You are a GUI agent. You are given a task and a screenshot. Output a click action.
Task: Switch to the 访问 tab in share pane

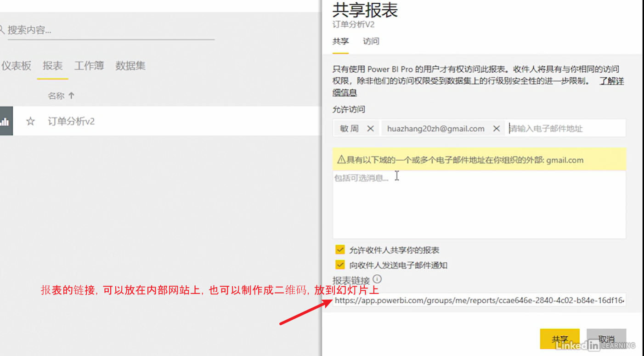(371, 41)
